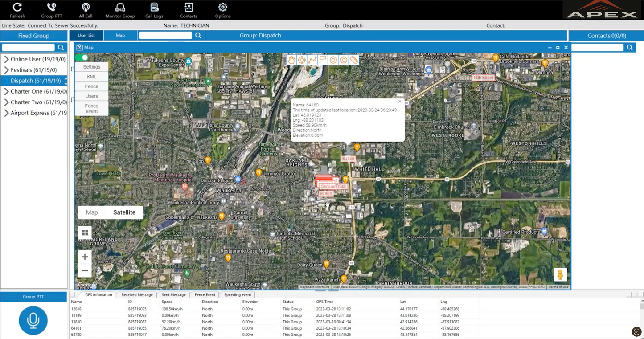Switch map view to Satellite mode
This screenshot has width=644, height=339.
click(x=124, y=212)
